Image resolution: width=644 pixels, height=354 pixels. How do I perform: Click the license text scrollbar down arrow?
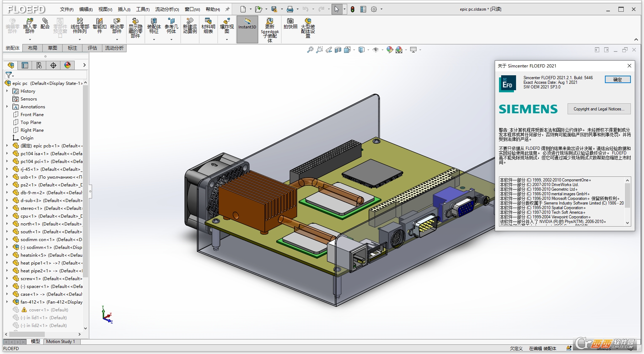[627, 223]
